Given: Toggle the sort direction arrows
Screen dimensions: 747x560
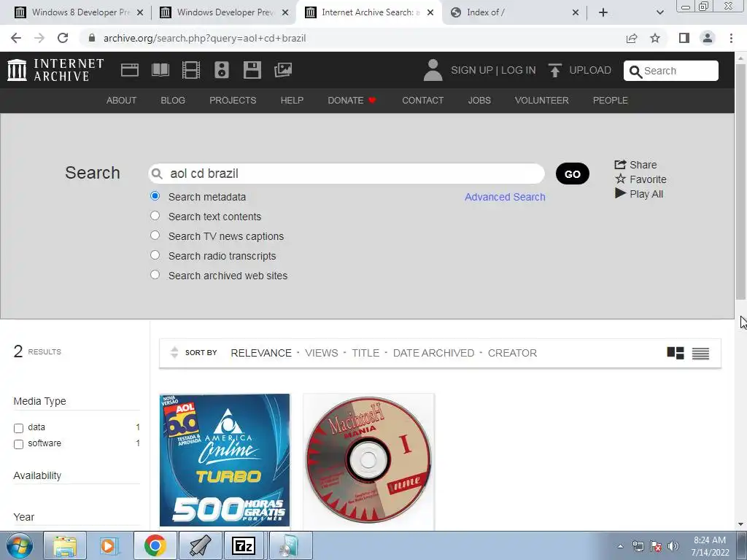Looking at the screenshot, I should pyautogui.click(x=174, y=352).
